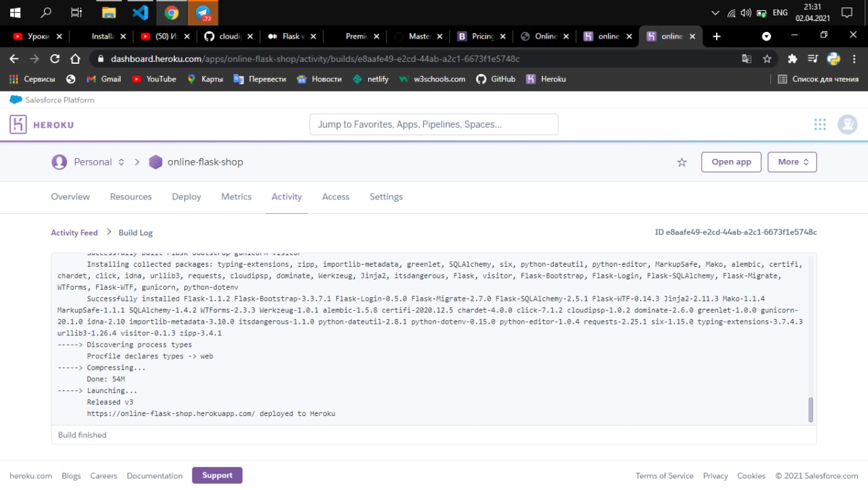Click the build log scrollbar thumb
Image resolution: width=868 pixels, height=490 pixels.
click(x=810, y=410)
